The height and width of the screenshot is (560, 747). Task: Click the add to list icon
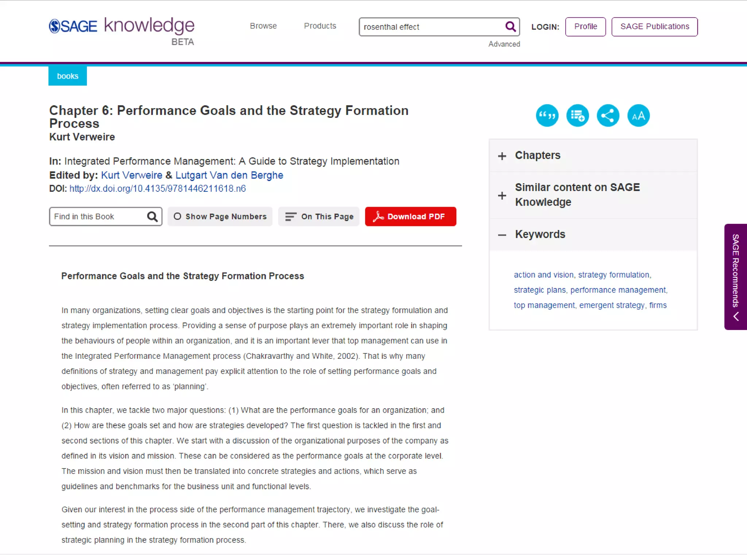(577, 116)
